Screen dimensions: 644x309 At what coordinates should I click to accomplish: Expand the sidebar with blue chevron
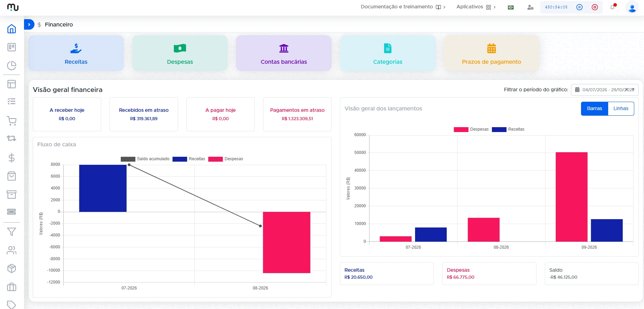pos(29,24)
